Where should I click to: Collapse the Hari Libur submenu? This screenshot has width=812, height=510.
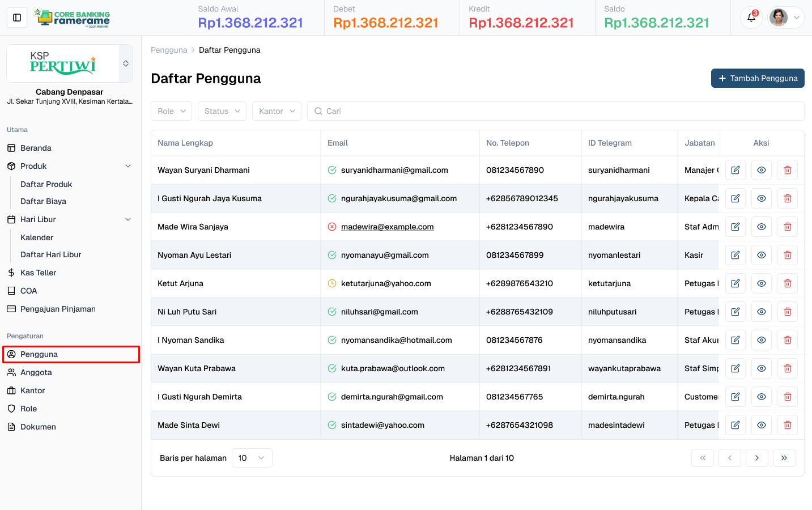tap(128, 219)
